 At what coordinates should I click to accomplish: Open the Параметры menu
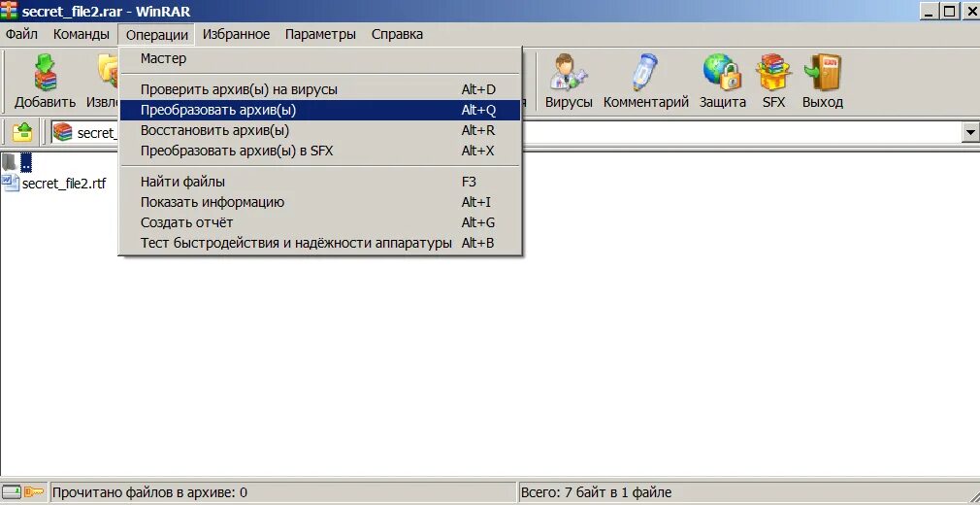(320, 34)
